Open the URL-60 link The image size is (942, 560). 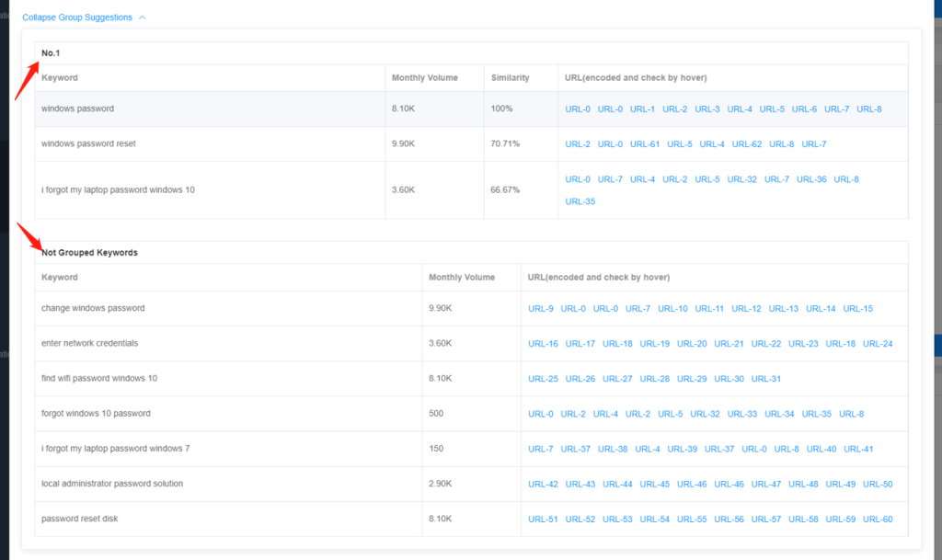[878, 520]
